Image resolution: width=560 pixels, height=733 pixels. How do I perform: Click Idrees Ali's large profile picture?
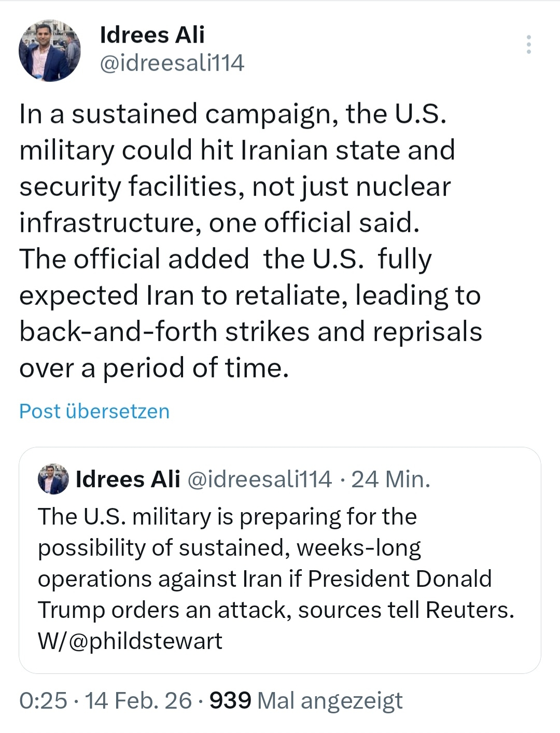(x=50, y=51)
